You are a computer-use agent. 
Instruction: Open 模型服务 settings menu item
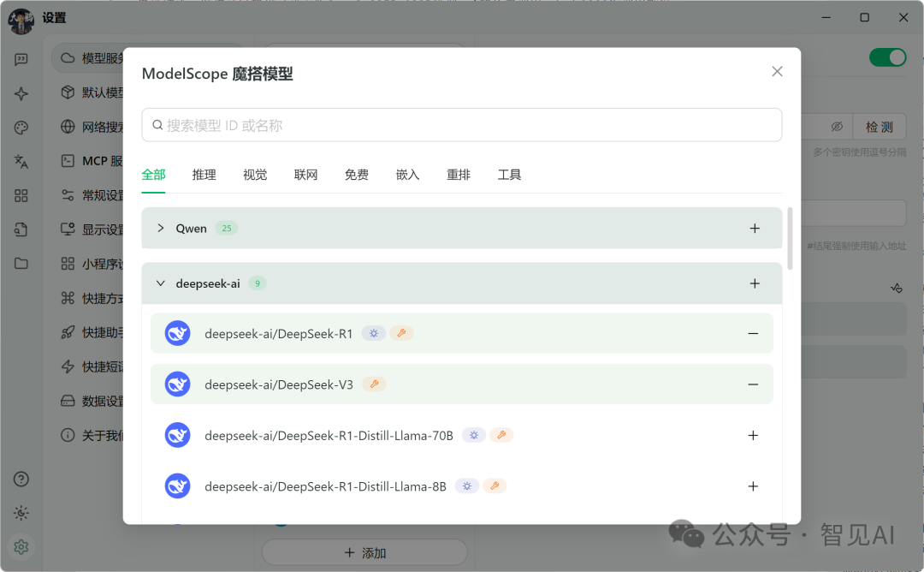click(x=94, y=57)
